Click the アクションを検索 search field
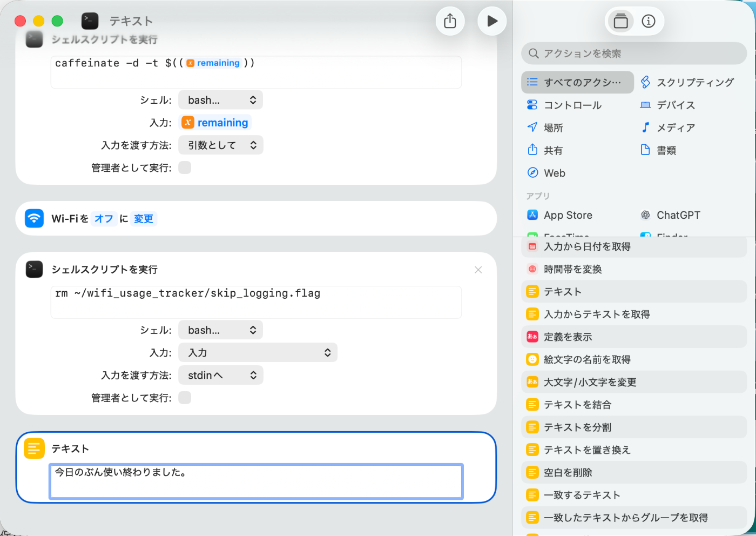The height and width of the screenshot is (536, 756). click(x=634, y=53)
